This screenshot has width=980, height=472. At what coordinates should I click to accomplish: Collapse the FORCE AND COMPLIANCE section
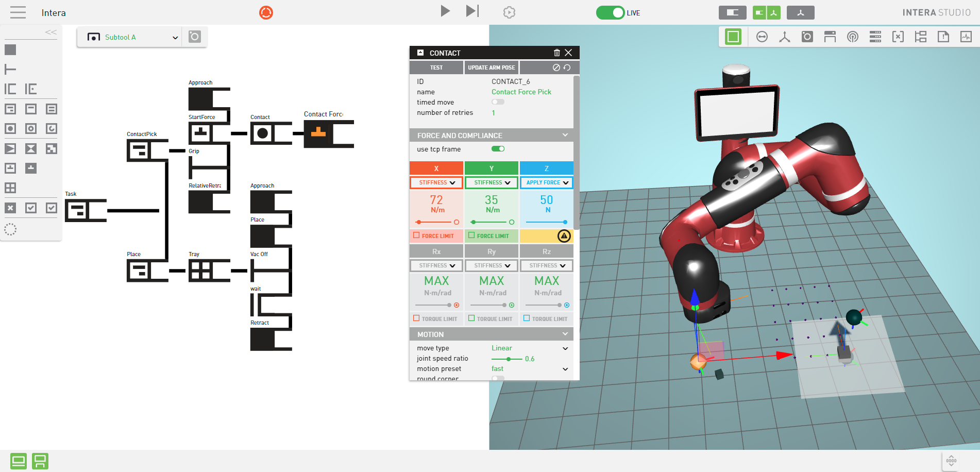click(x=564, y=135)
